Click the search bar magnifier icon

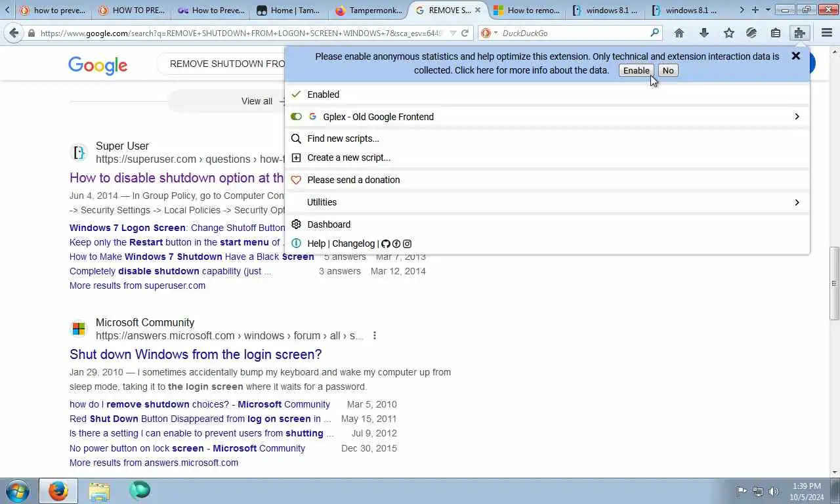coord(654,33)
